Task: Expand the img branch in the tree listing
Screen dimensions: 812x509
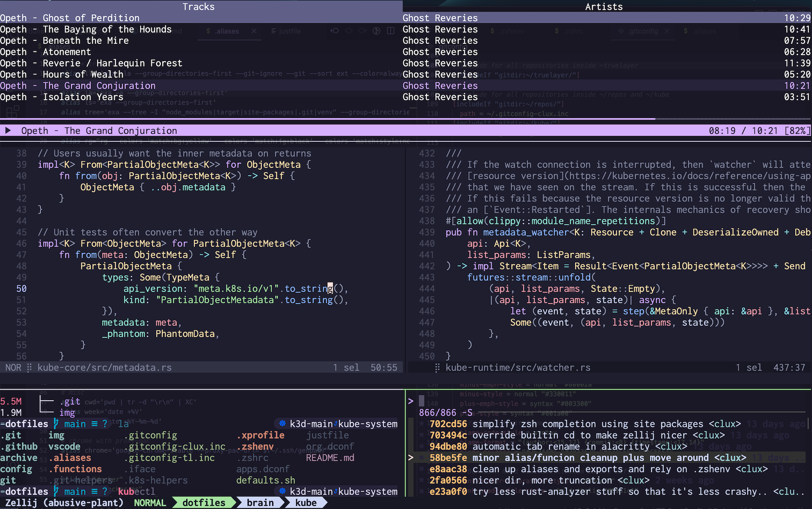Action: (67, 412)
